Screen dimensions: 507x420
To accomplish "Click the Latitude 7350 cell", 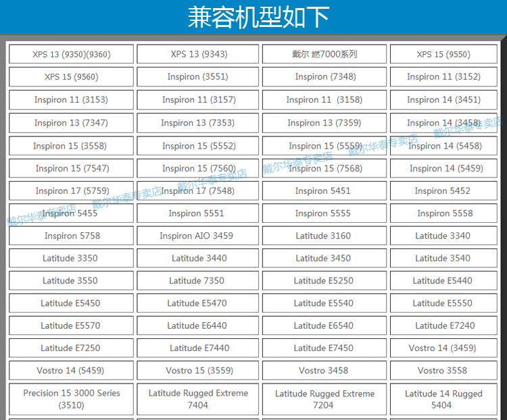I will click(198, 280).
